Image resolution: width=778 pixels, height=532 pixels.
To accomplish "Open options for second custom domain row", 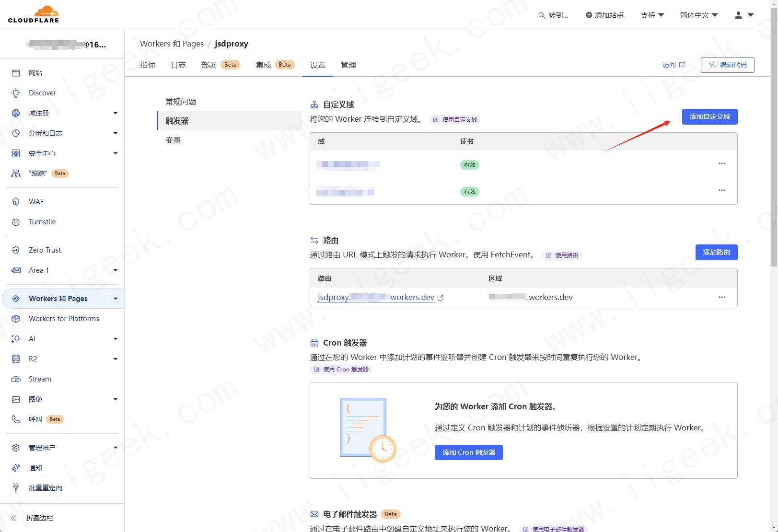I will [x=721, y=191].
